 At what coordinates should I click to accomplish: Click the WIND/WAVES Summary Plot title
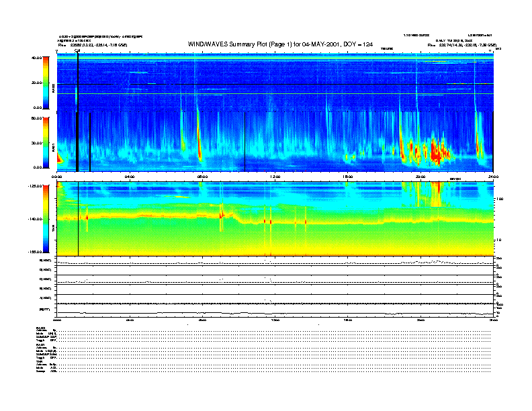coord(280,44)
